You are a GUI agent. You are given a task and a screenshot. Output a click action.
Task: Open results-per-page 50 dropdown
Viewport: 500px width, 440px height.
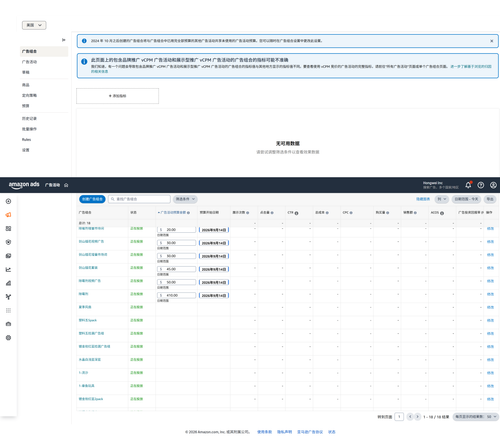point(475,417)
